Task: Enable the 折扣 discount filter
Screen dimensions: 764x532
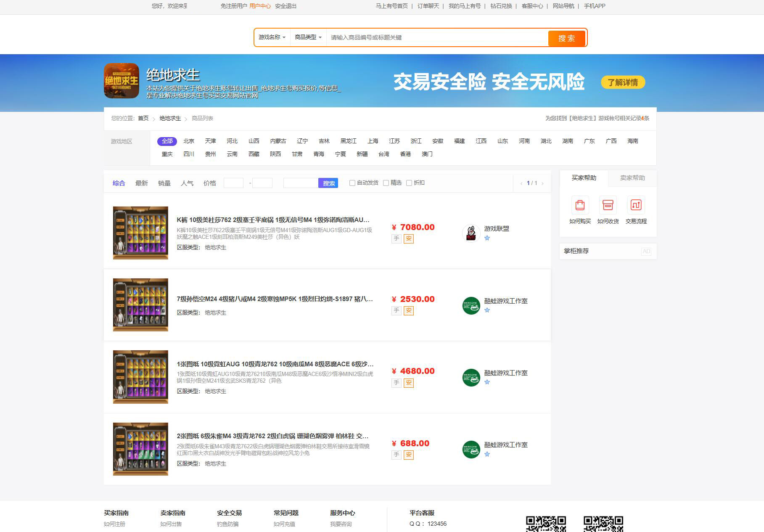Action: (410, 183)
